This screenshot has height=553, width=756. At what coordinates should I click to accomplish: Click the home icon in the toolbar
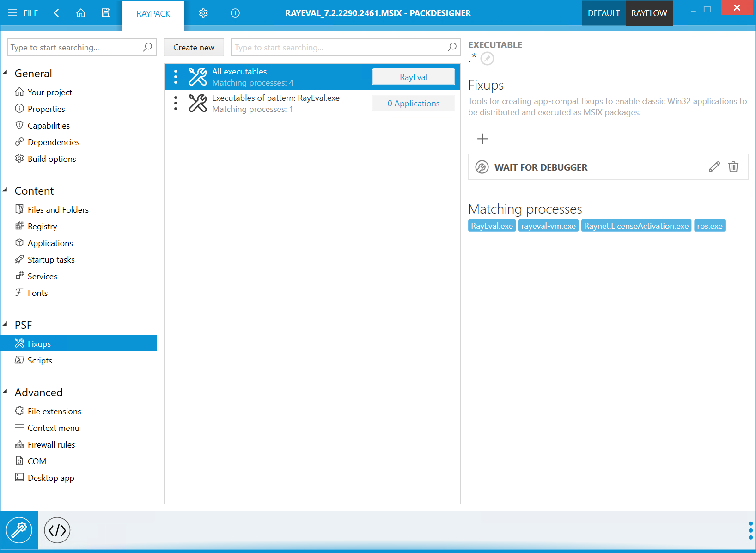(81, 13)
